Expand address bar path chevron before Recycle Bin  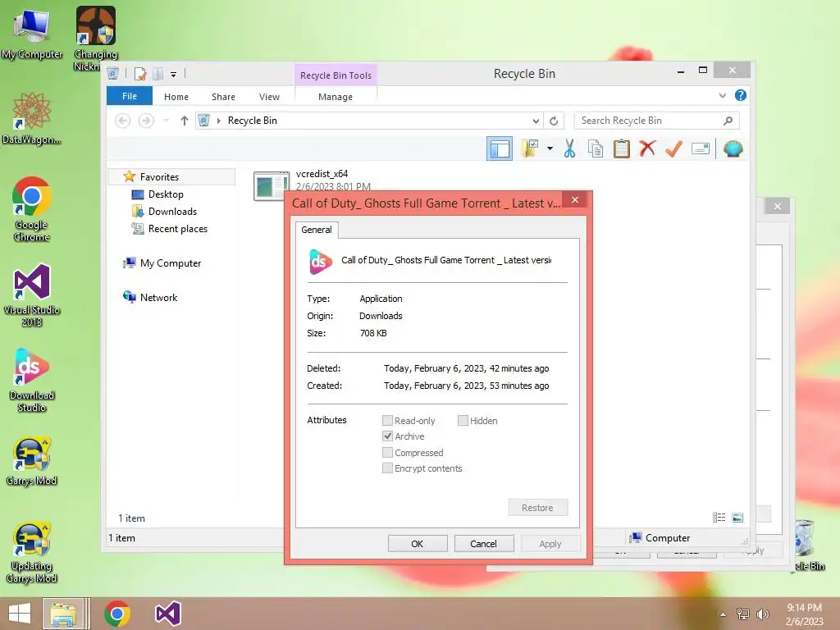point(218,121)
